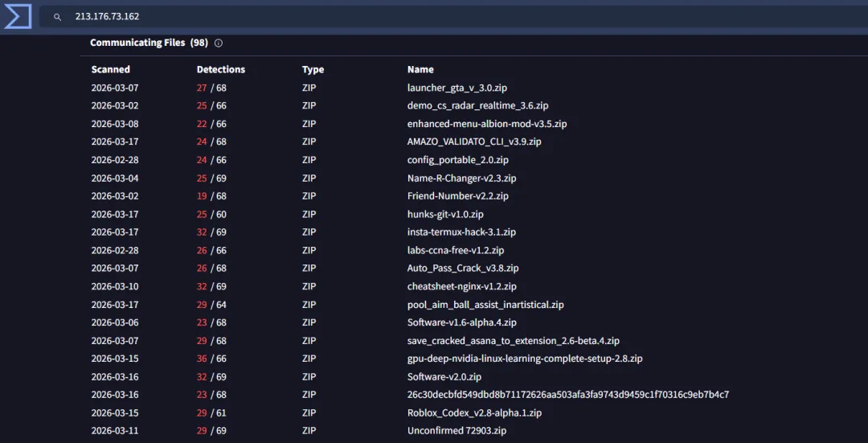Image resolution: width=868 pixels, height=443 pixels.
Task: Open enhanced-menu-albion-mod-v3.5.zip
Action: tap(487, 124)
